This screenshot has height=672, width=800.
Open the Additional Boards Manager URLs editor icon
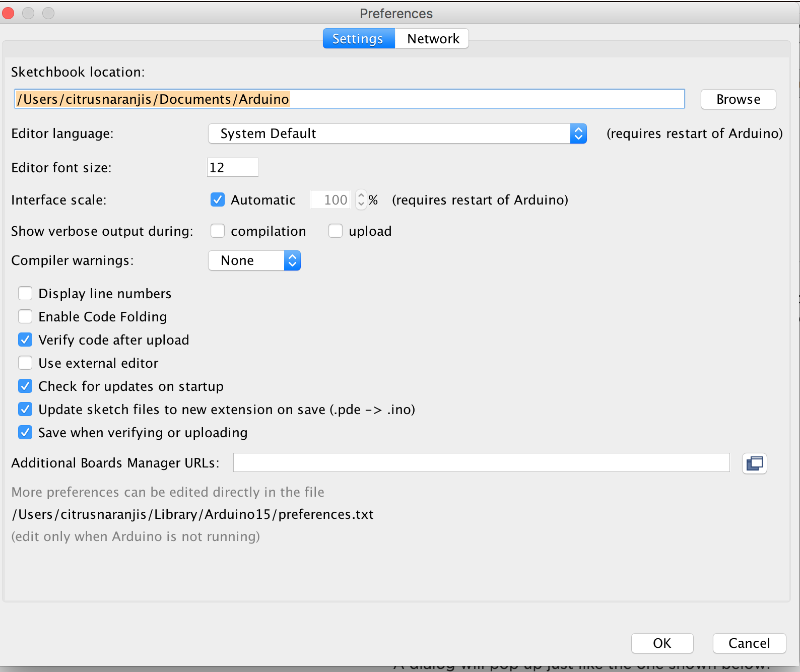point(754,463)
